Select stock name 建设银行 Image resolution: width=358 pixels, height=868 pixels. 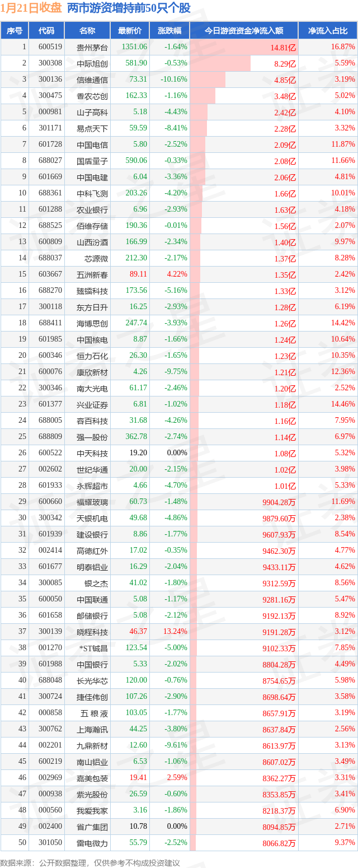[92, 534]
